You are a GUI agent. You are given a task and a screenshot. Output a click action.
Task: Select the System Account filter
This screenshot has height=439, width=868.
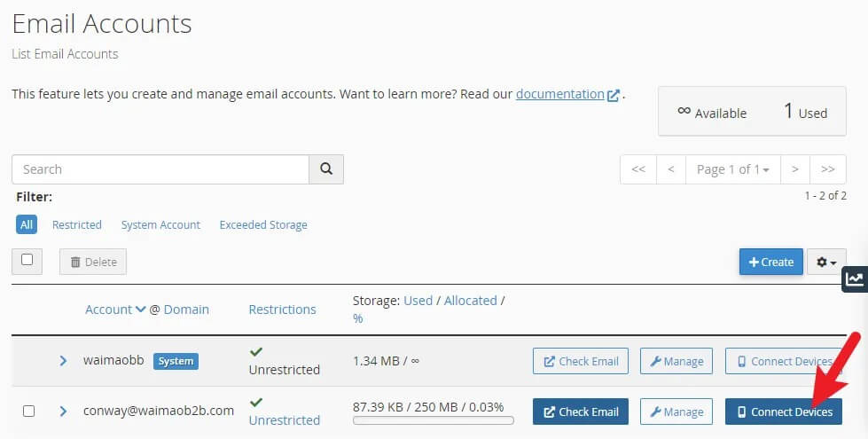point(160,225)
